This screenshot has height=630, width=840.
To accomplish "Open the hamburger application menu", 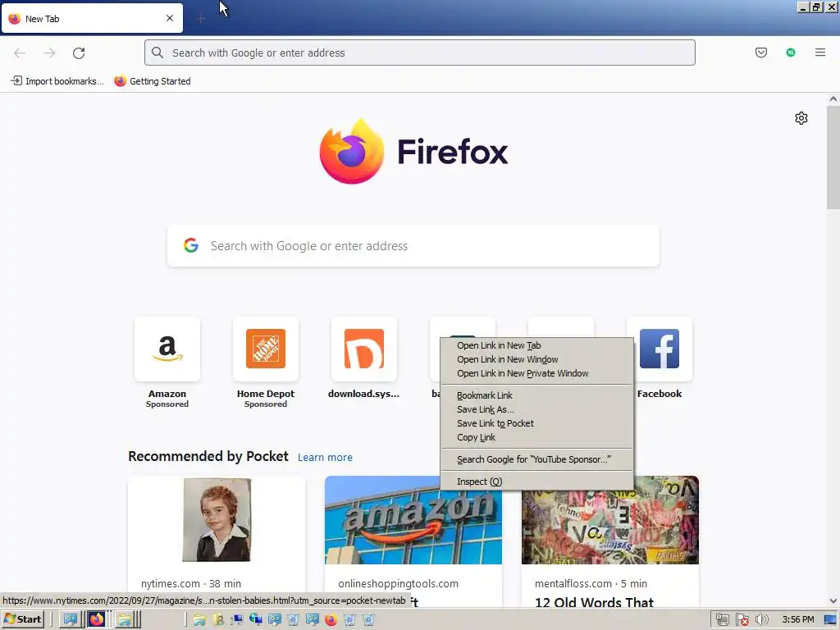I will click(820, 52).
